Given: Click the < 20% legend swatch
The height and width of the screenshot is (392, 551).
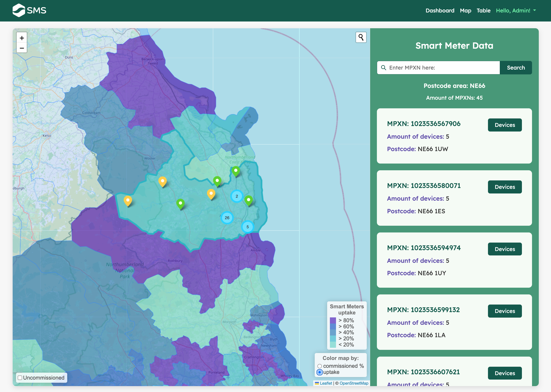Looking at the screenshot, I should point(333,345).
